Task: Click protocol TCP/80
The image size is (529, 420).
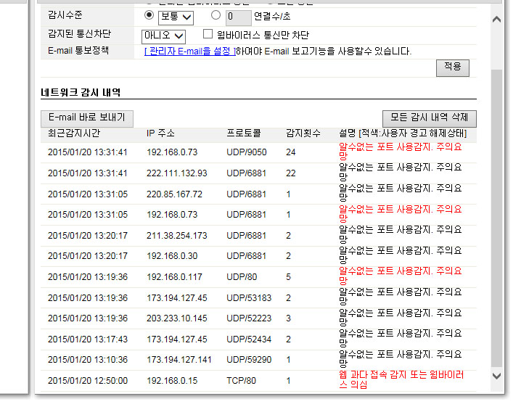Action: coord(241,381)
